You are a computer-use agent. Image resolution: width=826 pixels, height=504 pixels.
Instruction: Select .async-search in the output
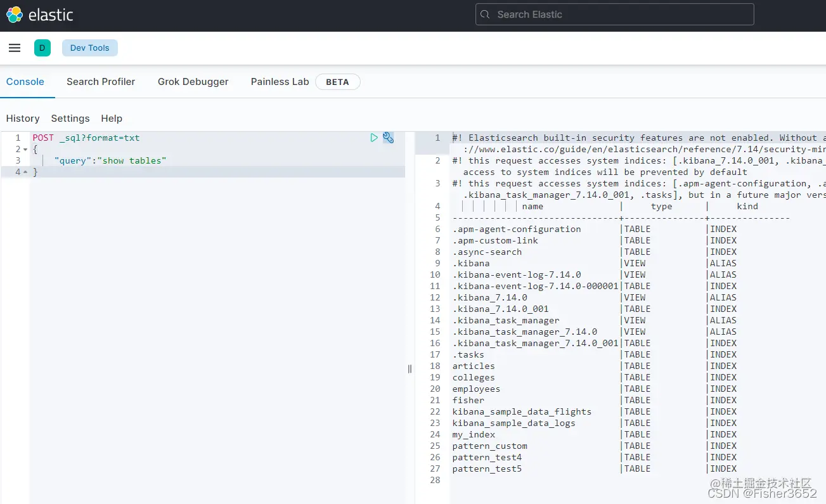pyautogui.click(x=487, y=252)
